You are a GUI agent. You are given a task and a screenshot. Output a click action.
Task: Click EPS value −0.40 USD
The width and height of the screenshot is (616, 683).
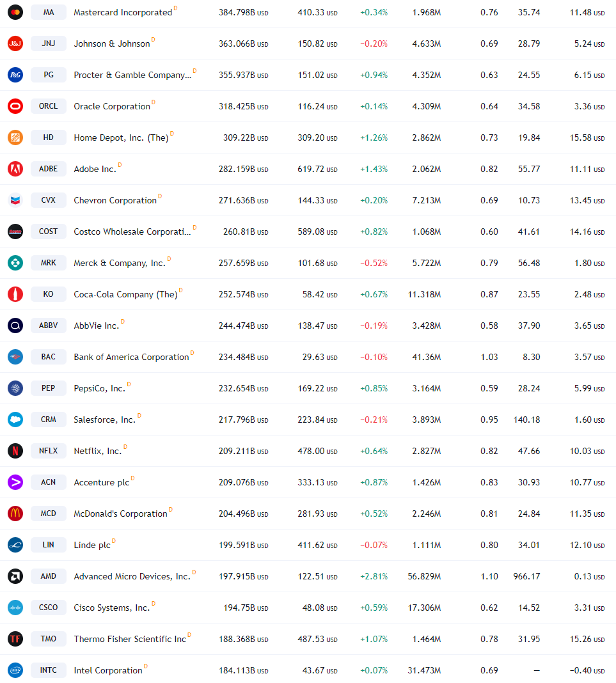click(587, 671)
